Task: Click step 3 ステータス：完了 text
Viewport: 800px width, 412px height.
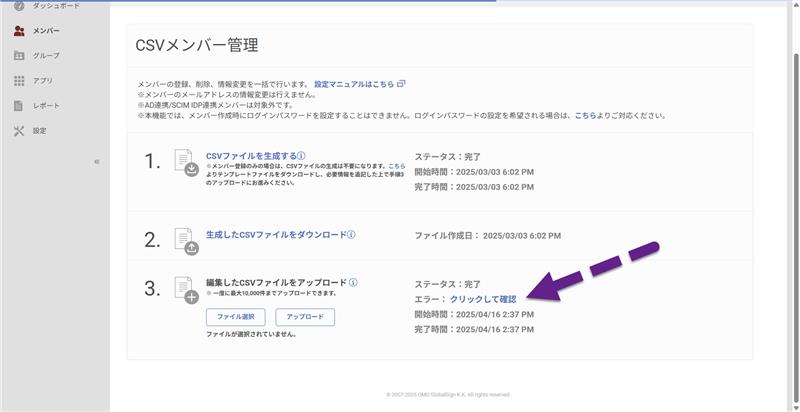Action: tap(447, 284)
